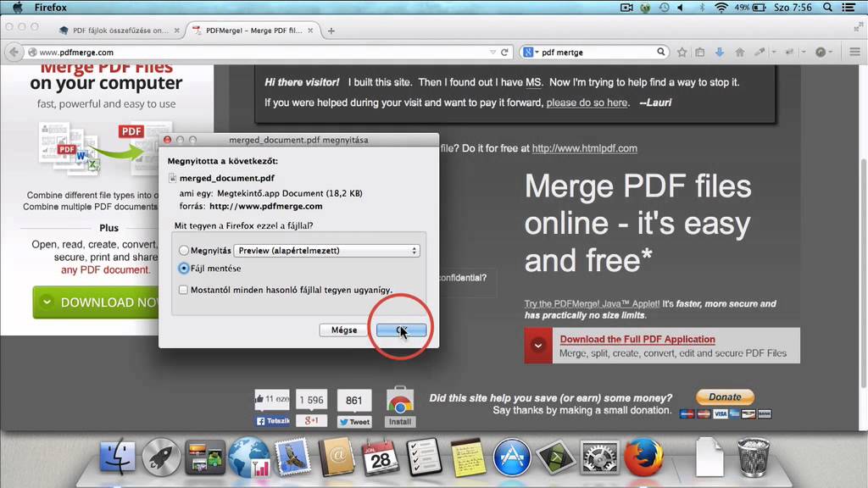Open Download the Full PDF Application link
868x488 pixels.
click(637, 339)
